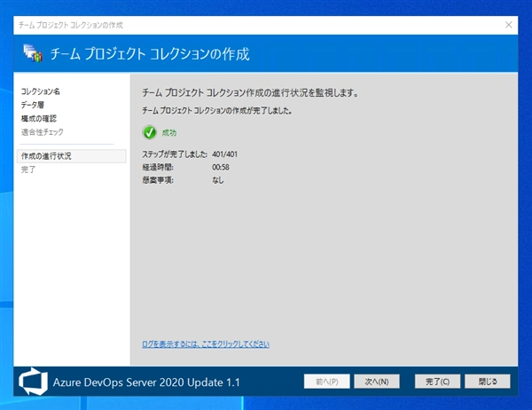Click the team project collection header icon
The height and width of the screenshot is (410, 532).
(x=33, y=53)
